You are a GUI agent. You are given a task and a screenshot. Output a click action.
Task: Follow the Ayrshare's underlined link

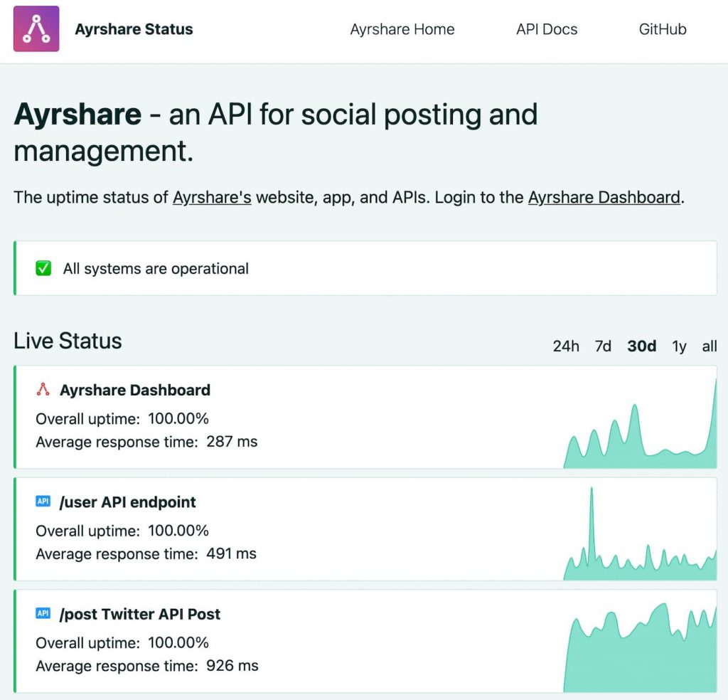pyautogui.click(x=212, y=198)
